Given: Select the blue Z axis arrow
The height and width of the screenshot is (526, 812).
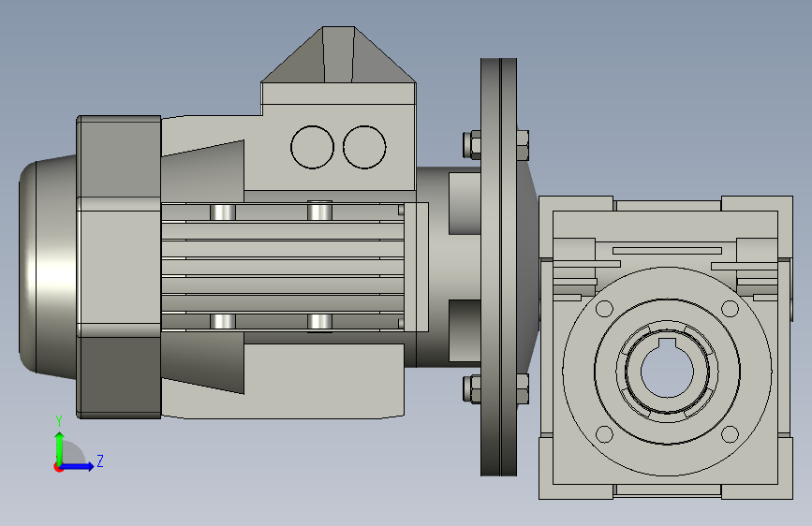Looking at the screenshot, I should click(x=77, y=466).
